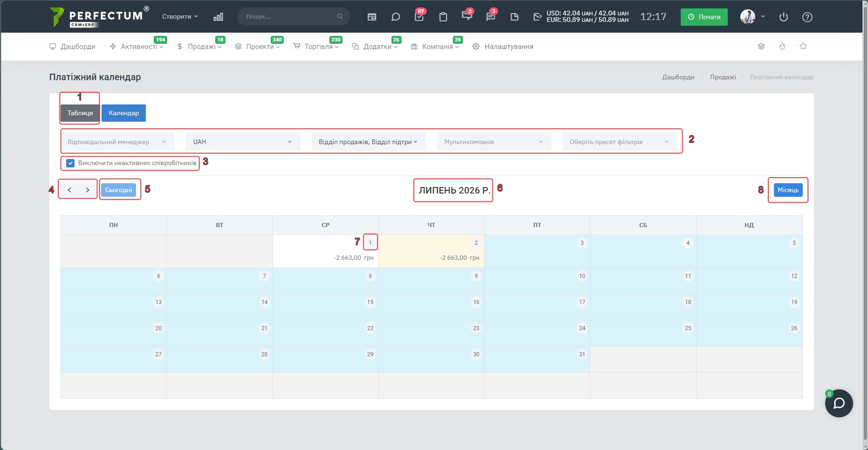Click the user avatar picture

pyautogui.click(x=748, y=17)
